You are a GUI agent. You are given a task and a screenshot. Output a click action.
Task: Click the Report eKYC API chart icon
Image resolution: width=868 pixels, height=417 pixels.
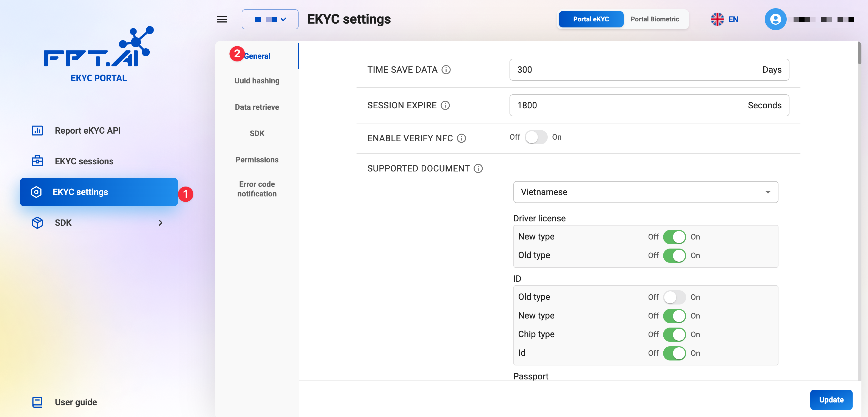click(x=37, y=131)
